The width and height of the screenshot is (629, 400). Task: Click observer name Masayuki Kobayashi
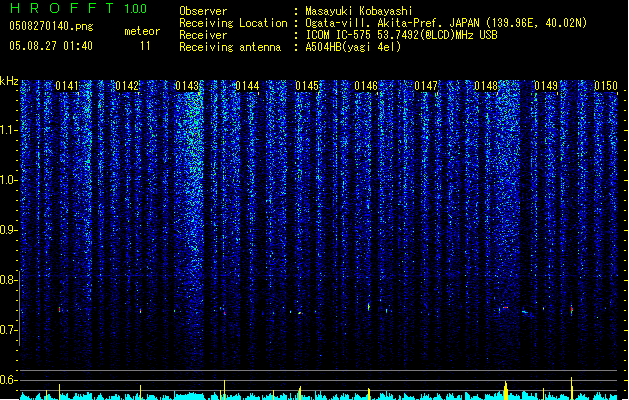359,11
